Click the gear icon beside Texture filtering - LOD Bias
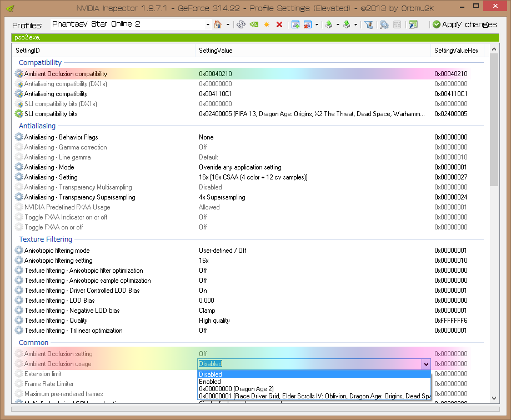The width and height of the screenshot is (511, 420). pos(19,301)
